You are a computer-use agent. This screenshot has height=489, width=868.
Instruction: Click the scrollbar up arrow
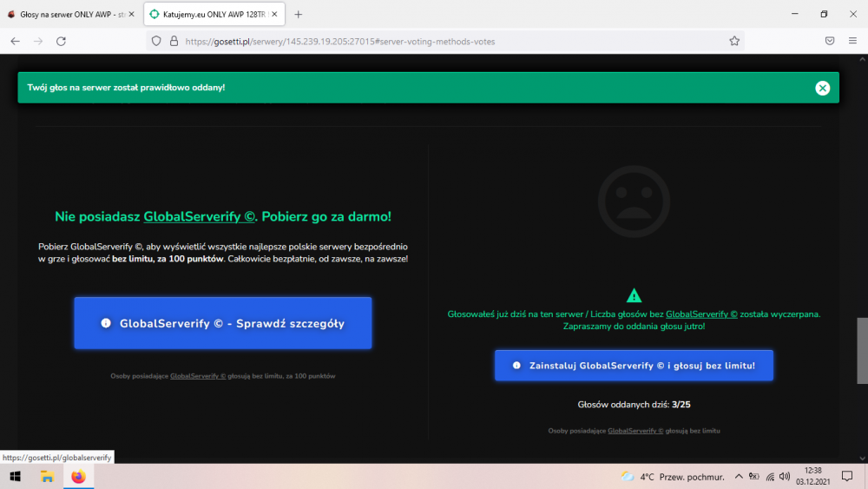[x=862, y=59]
